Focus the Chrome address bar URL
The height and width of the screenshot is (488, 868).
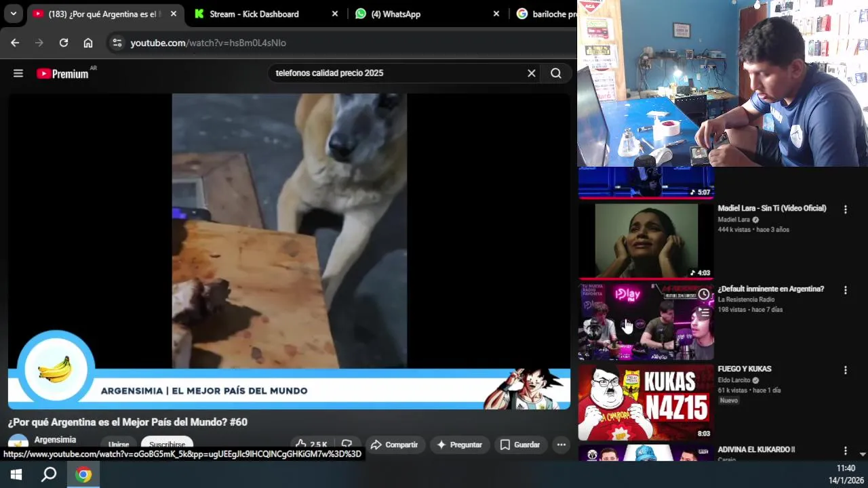pos(208,43)
